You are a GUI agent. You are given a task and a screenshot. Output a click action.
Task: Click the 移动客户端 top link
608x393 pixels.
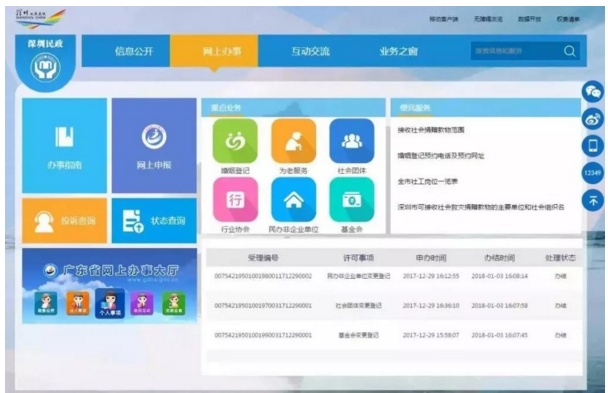pos(444,19)
